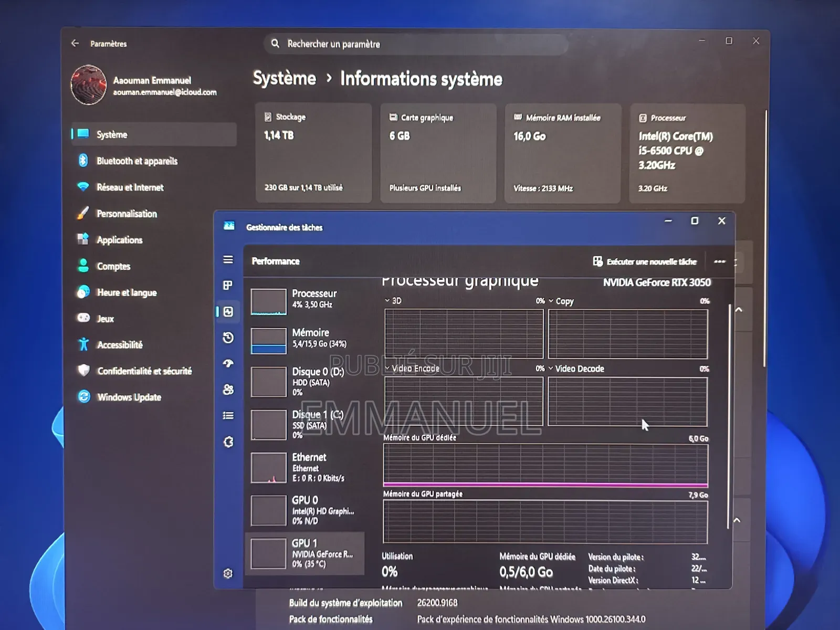Screen dimensions: 840x630
Task: Select Disque 1 (C:) performance item
Action: (x=305, y=425)
